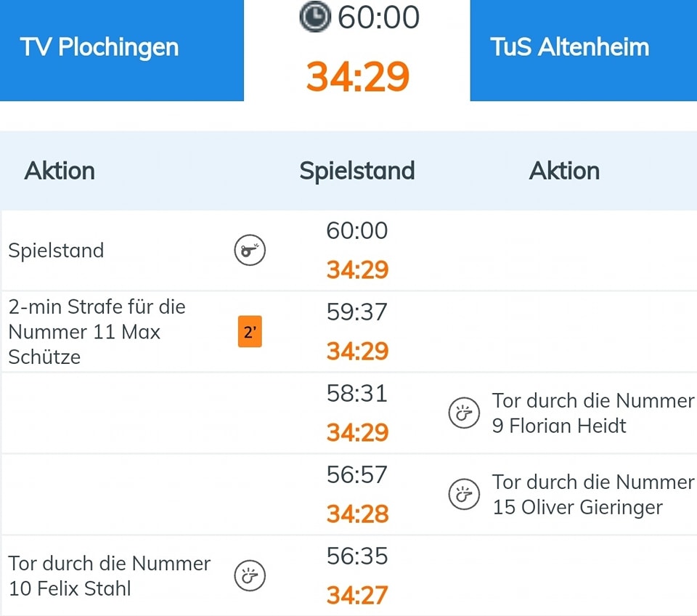Select the Felix Stahl goal text
The height and width of the screenshot is (616, 697).
[x=109, y=576]
